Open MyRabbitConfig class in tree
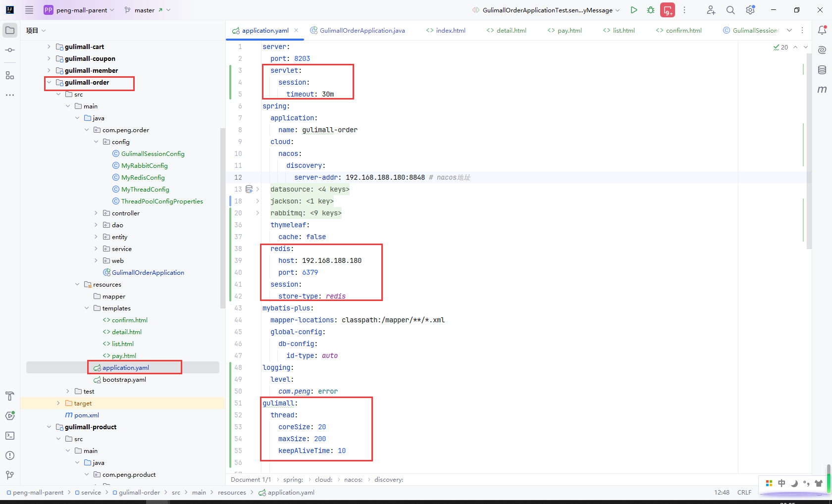Screen dimensions: 832x504 (x=145, y=165)
